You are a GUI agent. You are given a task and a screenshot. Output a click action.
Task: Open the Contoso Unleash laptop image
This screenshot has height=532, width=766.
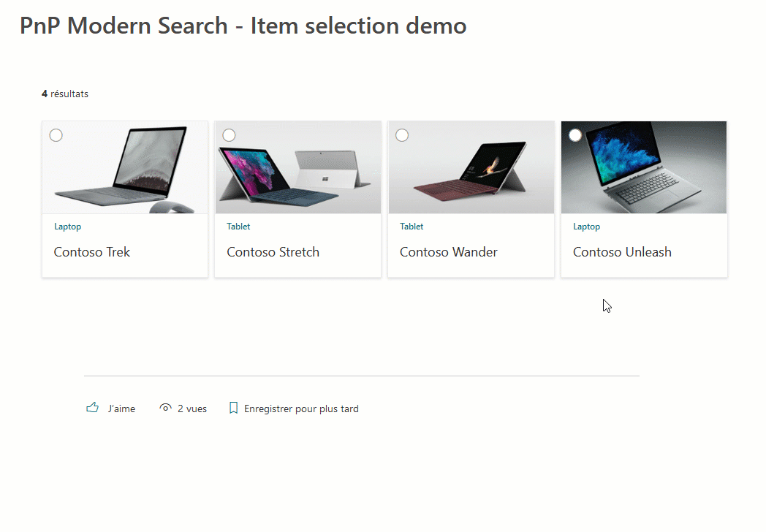(644, 167)
